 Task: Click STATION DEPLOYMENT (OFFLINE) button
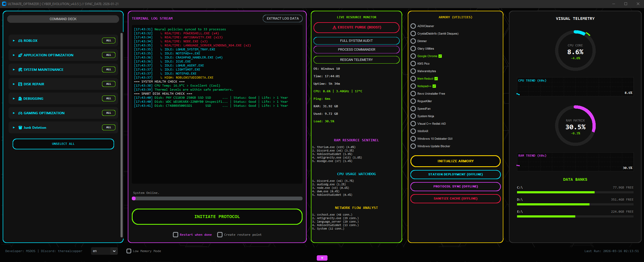tap(456, 175)
